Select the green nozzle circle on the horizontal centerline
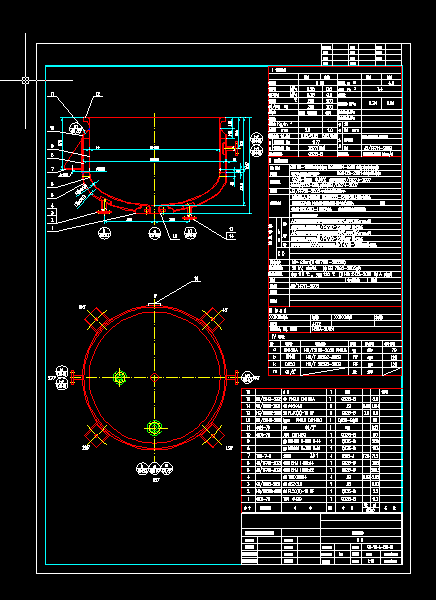Viewport: 436px width, 600px height. (120, 378)
